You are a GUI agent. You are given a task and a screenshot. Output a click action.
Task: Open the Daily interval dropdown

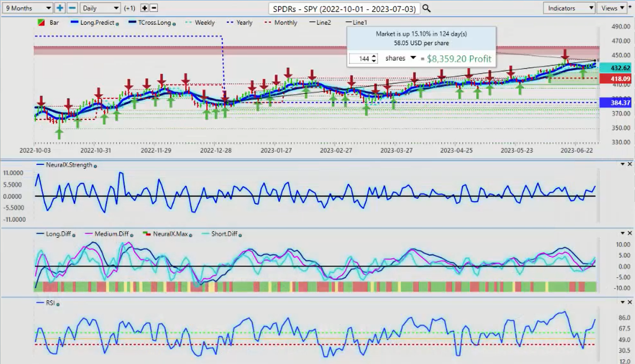(101, 8)
